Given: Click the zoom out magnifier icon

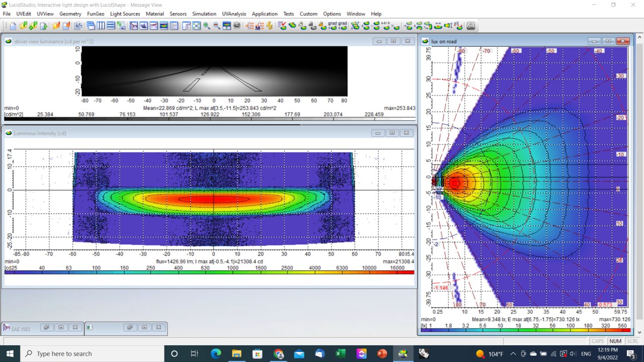Looking at the screenshot, I should click(x=216, y=26).
